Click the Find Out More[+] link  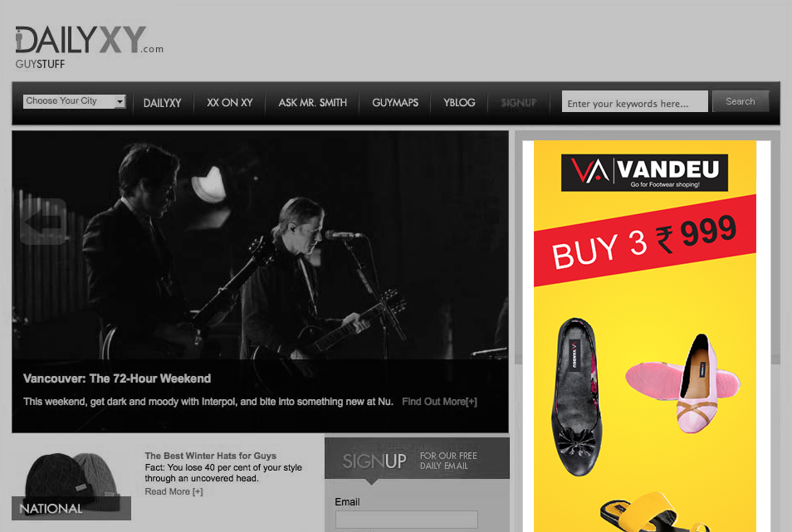pyautogui.click(x=439, y=402)
